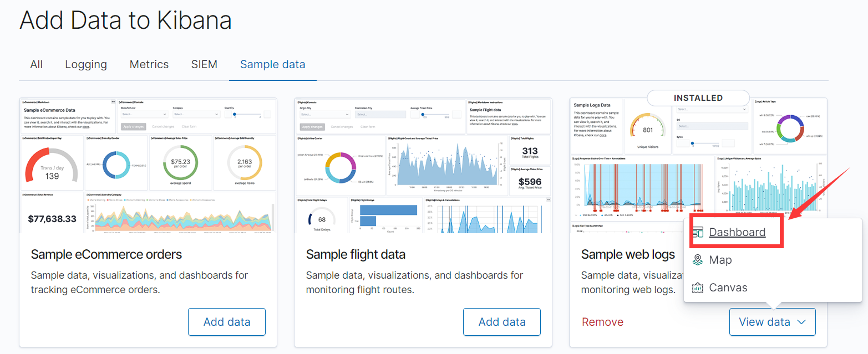Select the Sample data tab
868x354 pixels.
point(273,64)
